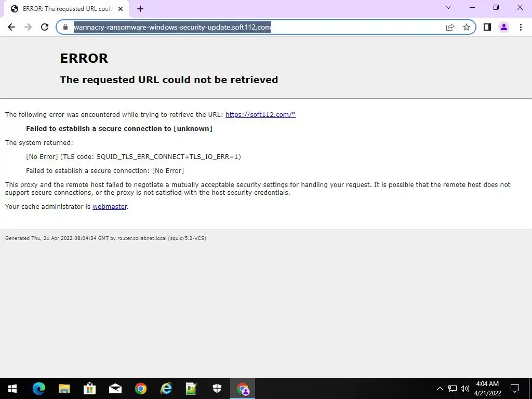Open the Chrome profile avatar

504,27
